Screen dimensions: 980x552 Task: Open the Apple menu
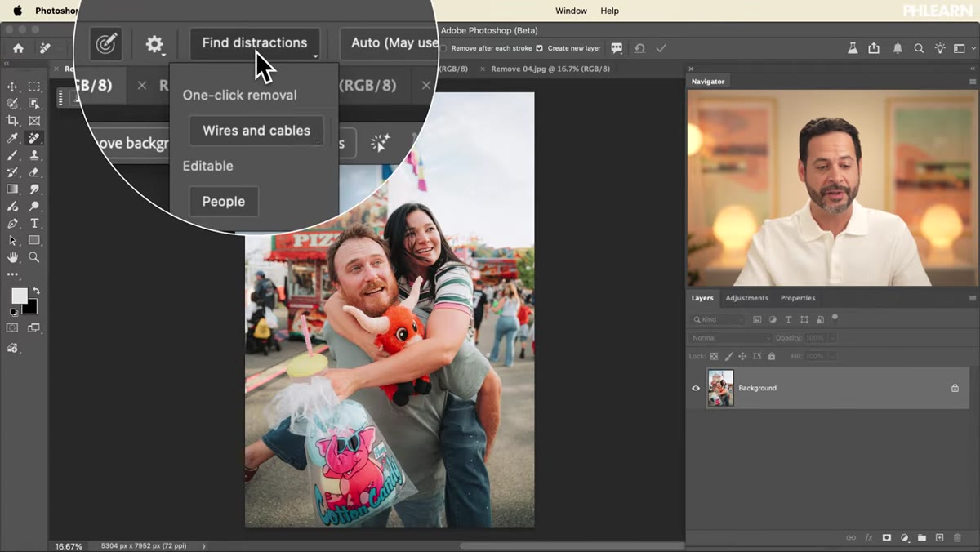18,11
